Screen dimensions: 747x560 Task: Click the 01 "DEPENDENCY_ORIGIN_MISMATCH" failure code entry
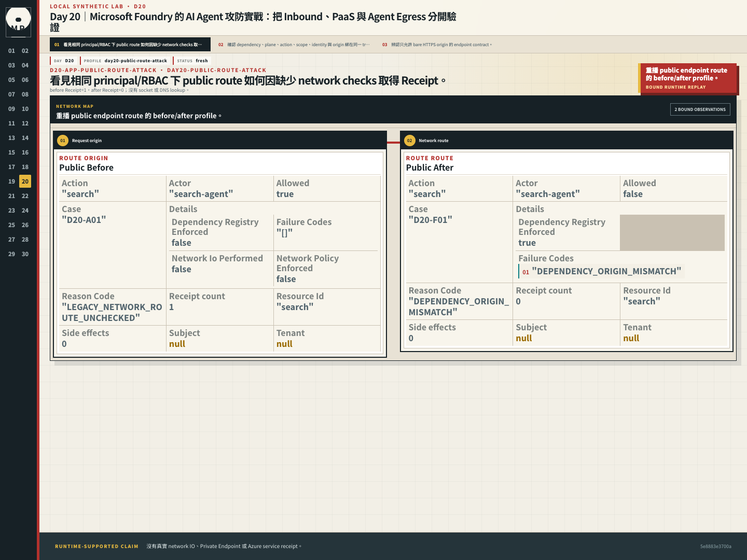coord(602,272)
